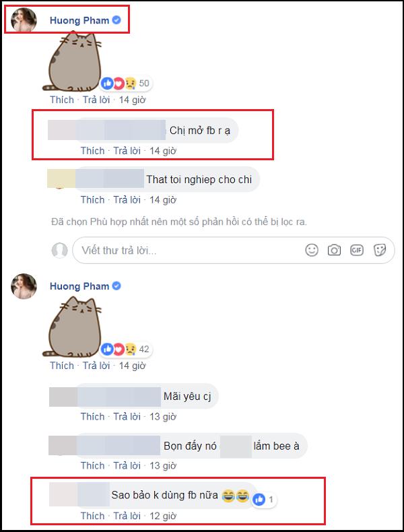Screen dimensions: 404x532
Task: Click Trả lời under 'That toi nghiep cho chi'
Action: [x=127, y=200]
